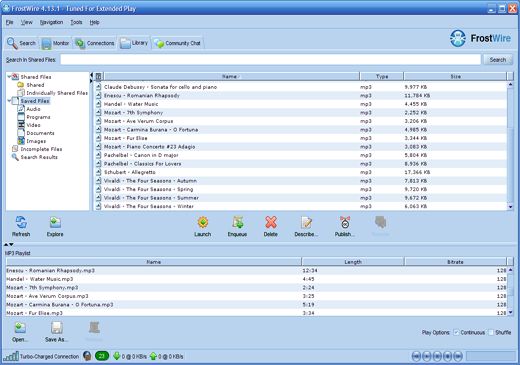Sort playlist by Bitrate column header
This screenshot has height=365, width=520.
coord(455,262)
